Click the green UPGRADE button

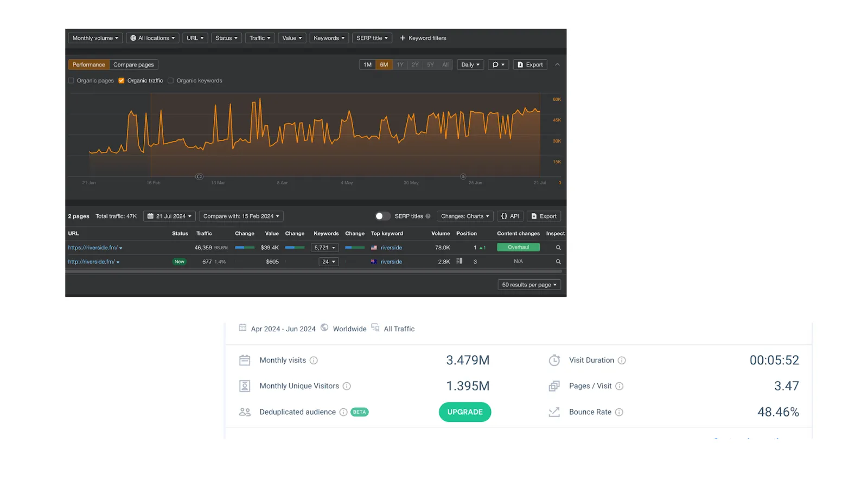(465, 412)
